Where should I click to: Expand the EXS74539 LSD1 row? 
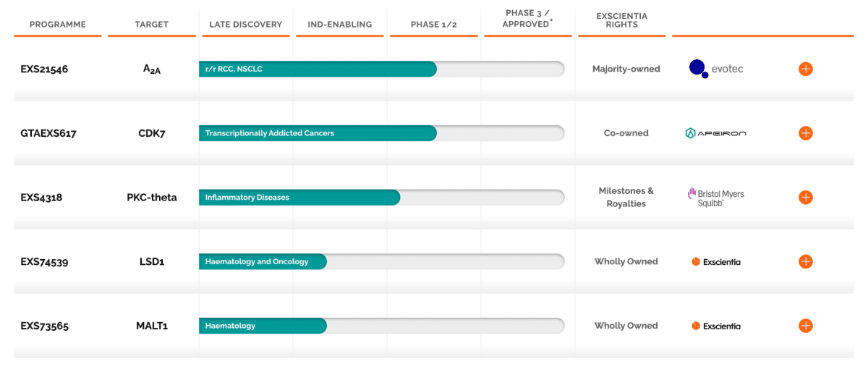[805, 261]
